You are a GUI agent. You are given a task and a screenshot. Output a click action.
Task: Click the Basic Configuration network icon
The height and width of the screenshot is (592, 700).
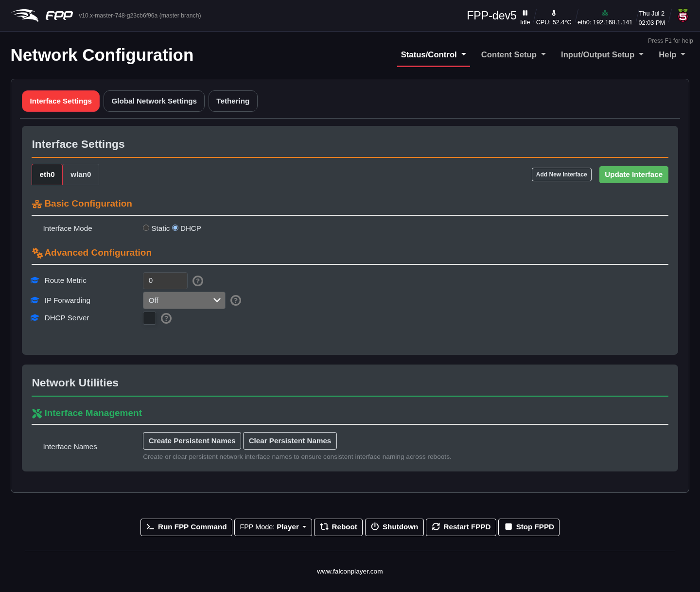(x=37, y=204)
